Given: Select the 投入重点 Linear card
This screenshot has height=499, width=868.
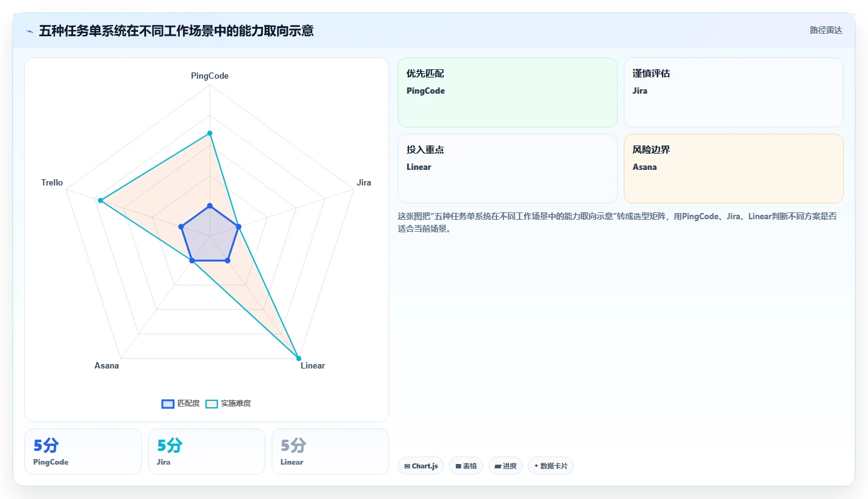Looking at the screenshot, I should pos(507,169).
